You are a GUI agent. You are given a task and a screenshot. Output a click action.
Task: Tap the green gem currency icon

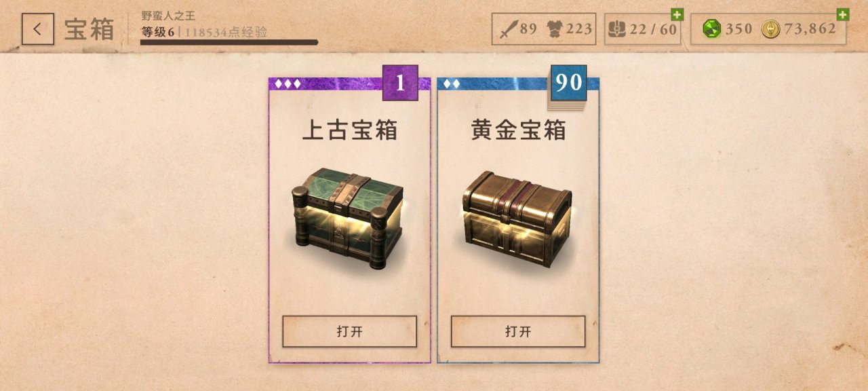pyautogui.click(x=711, y=29)
